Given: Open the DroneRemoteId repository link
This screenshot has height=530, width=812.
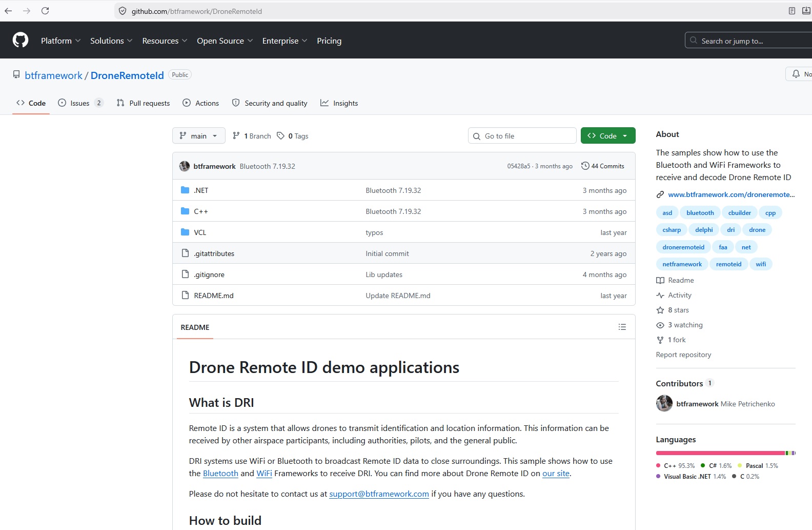Looking at the screenshot, I should pyautogui.click(x=127, y=75).
